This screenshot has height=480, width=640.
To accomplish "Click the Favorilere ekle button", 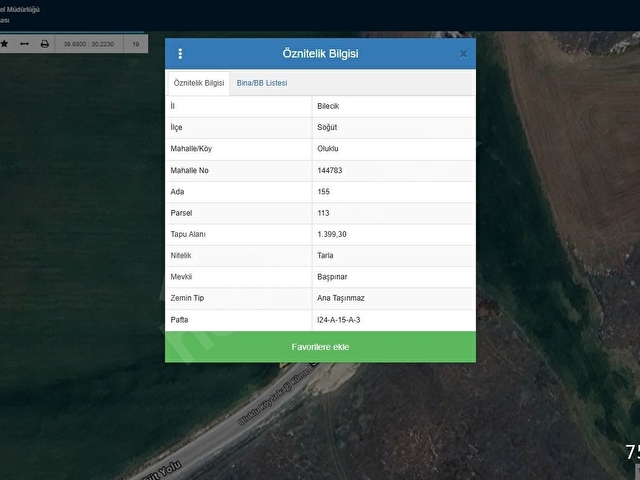I will pos(320,347).
